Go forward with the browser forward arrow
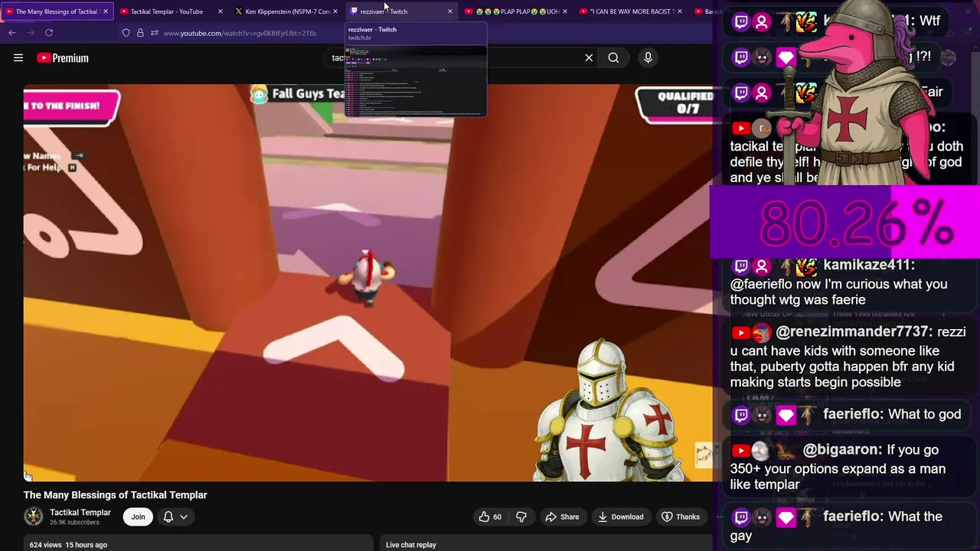Viewport: 980px width, 551px height. click(31, 33)
